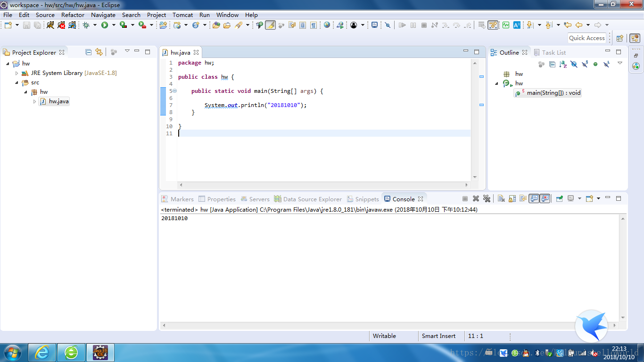Restart Tomcat using the third cat icon
The image size is (644, 362).
coord(72,25)
